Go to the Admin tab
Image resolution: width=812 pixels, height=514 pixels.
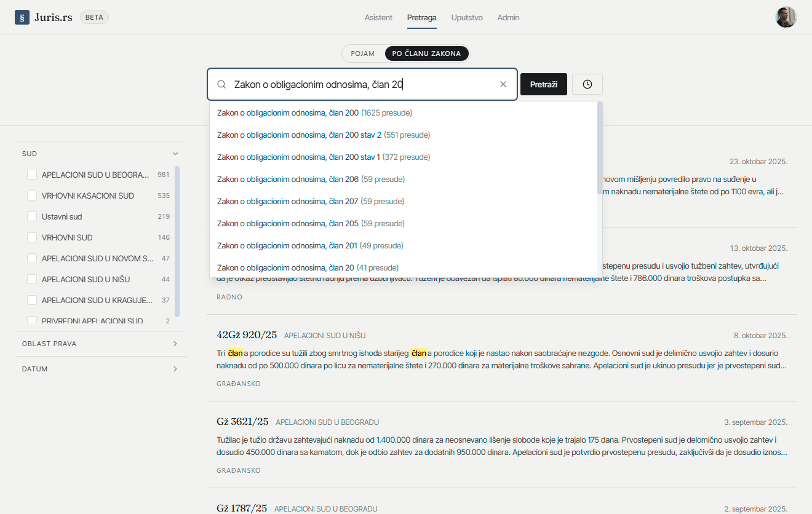509,17
